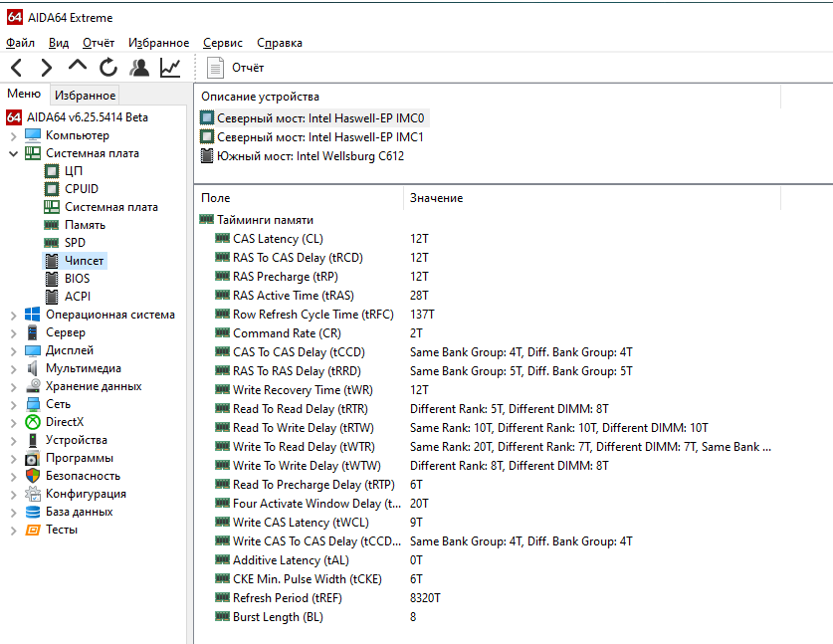
Task: Click the Сервер tower icon
Action: [33, 332]
